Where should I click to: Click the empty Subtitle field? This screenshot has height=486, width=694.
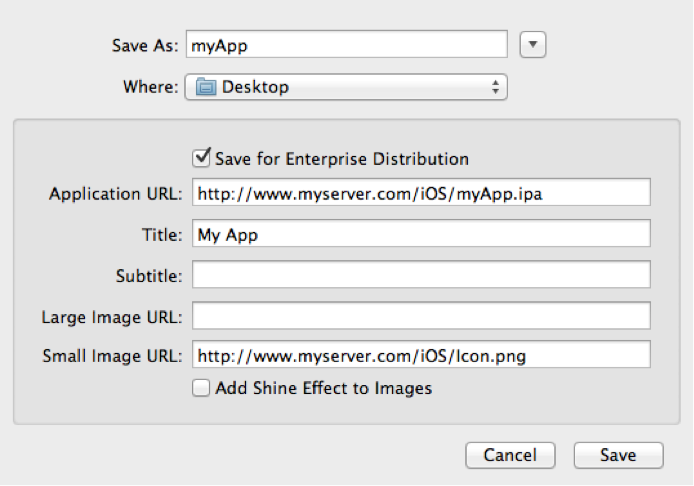[x=420, y=275]
